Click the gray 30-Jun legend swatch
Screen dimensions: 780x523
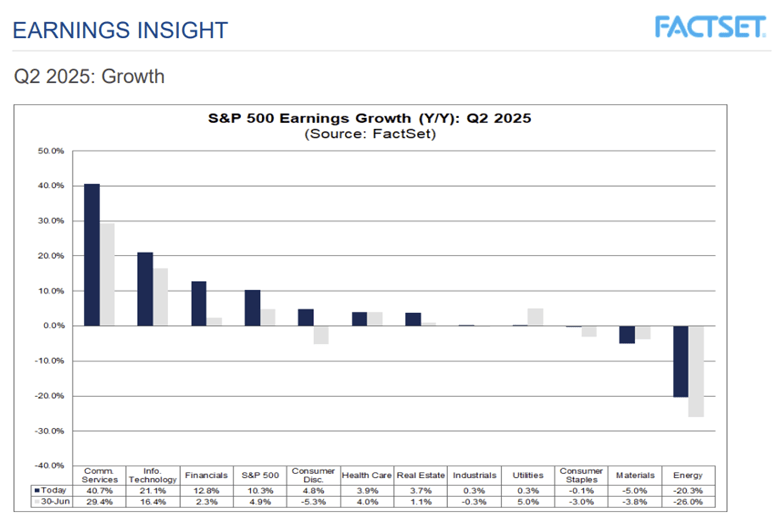tap(37, 502)
